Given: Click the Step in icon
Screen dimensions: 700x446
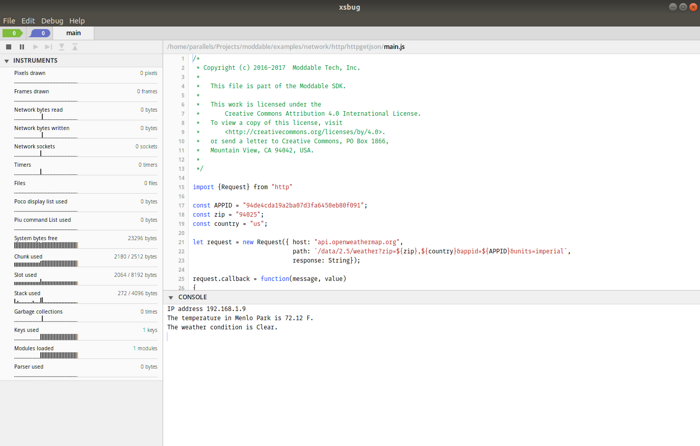Looking at the screenshot, I should (62, 47).
